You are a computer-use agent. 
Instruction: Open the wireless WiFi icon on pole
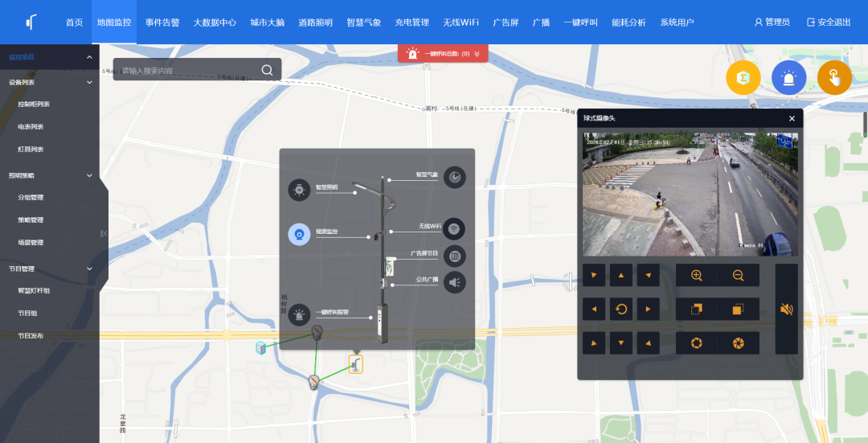[454, 228]
